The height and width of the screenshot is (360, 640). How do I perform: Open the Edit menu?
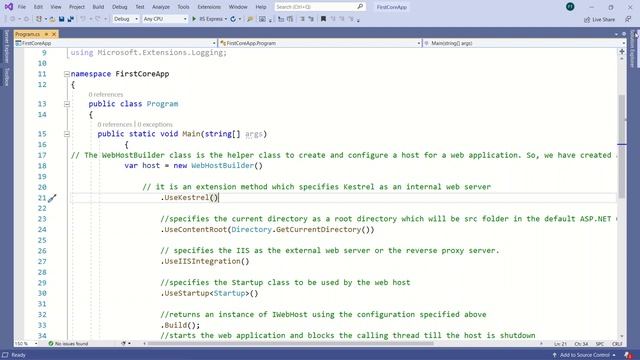[38, 7]
